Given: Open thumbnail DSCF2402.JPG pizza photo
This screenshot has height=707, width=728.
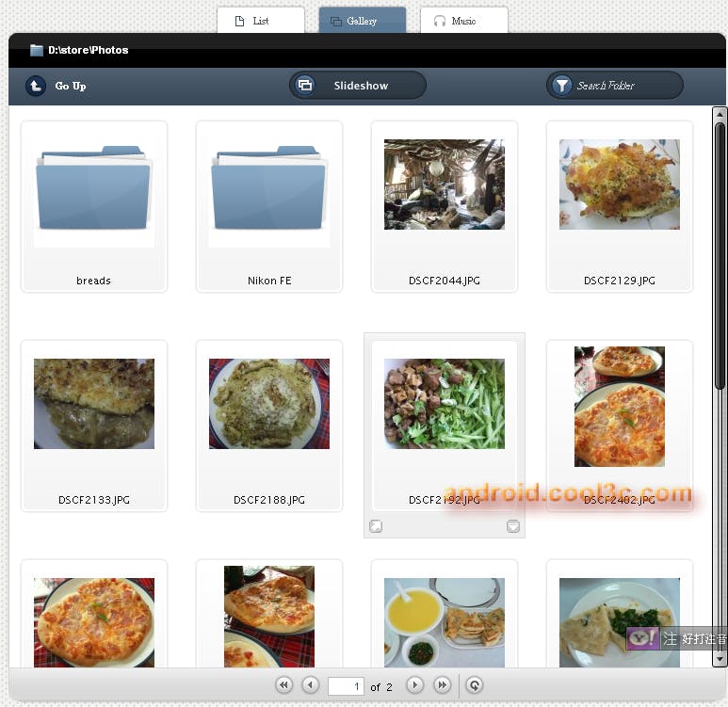Looking at the screenshot, I should (620, 406).
